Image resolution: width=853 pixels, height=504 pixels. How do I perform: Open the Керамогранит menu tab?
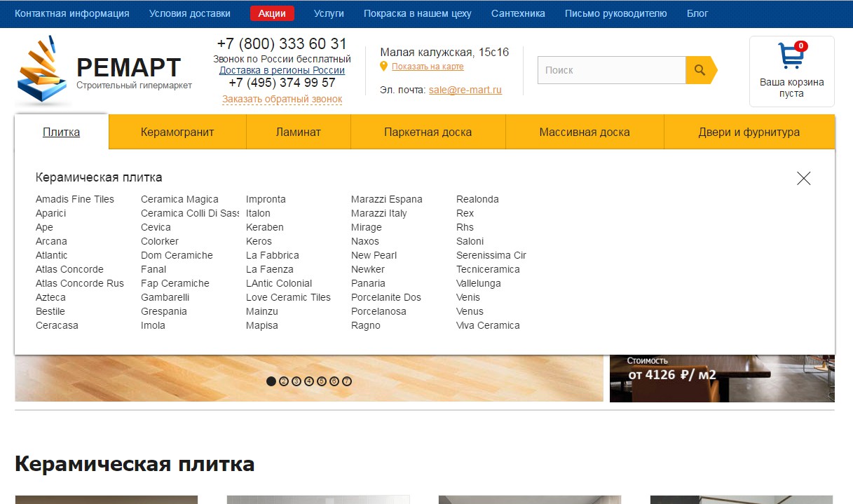click(177, 132)
